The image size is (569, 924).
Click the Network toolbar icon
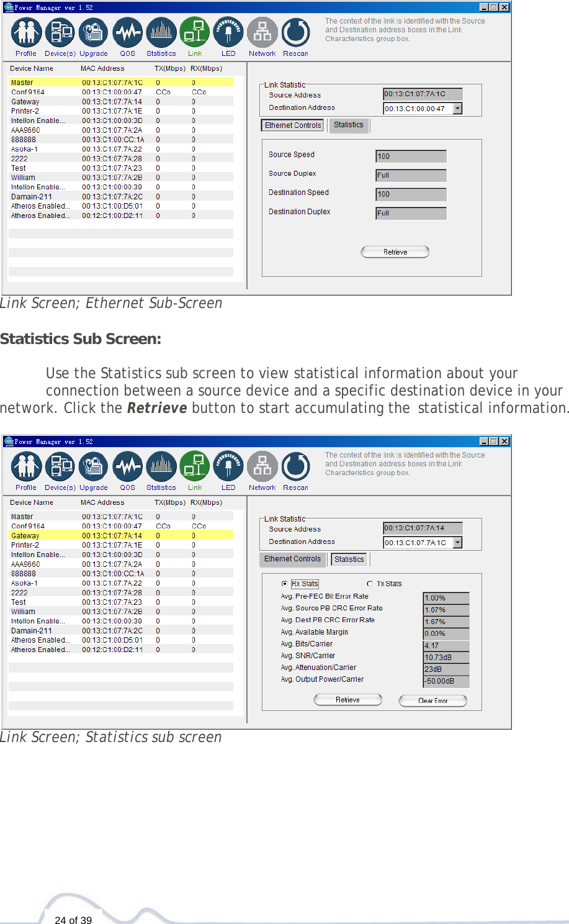tap(261, 32)
